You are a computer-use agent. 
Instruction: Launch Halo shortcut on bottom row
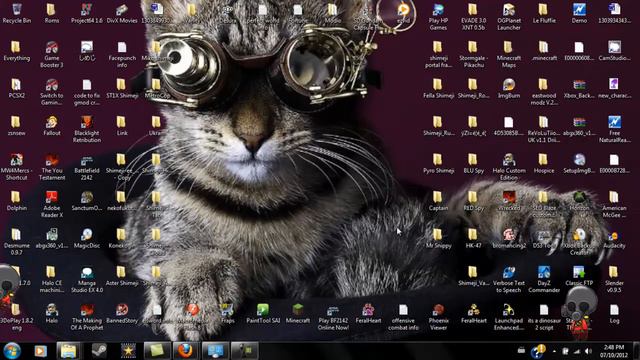pyautogui.click(x=52, y=313)
